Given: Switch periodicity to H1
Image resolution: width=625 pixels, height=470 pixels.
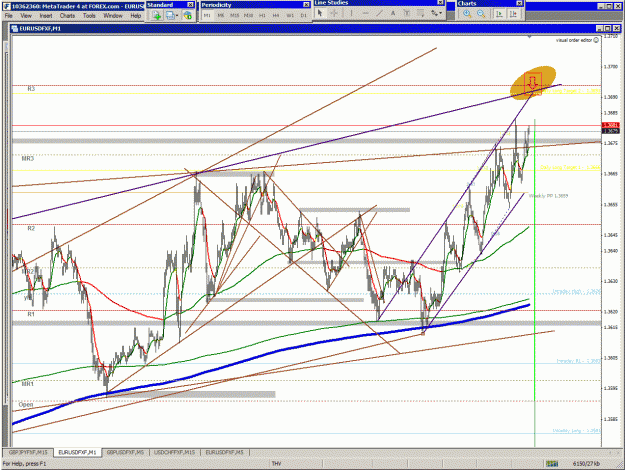Looking at the screenshot, I should [x=262, y=16].
